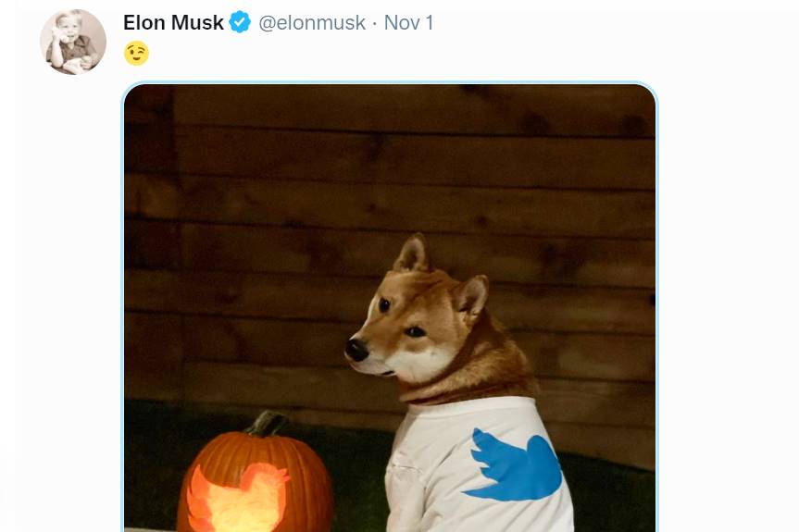Click the Elon Musk display name
The width and height of the screenshot is (799, 532).
tap(173, 22)
